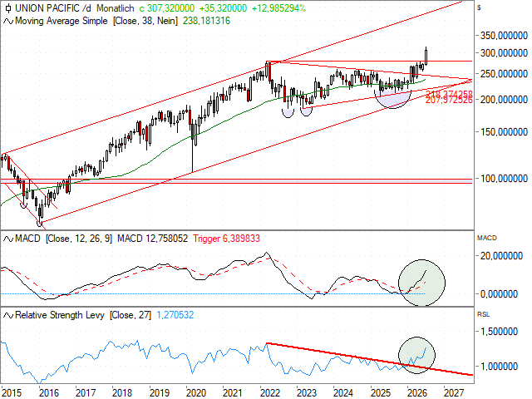Screen dimensions: 532x399
Task: Click the 2027 year label on time axis
Action: pos(454,393)
